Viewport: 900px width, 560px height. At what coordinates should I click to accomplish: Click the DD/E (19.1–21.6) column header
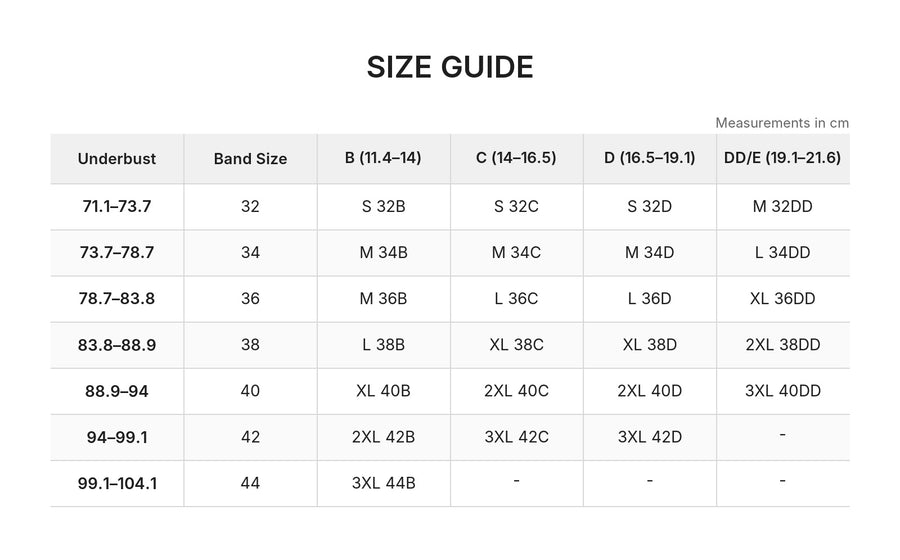tap(783, 159)
